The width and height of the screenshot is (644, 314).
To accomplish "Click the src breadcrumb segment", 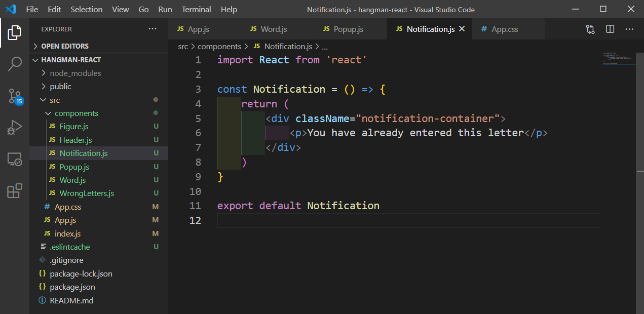I will pyautogui.click(x=183, y=46).
